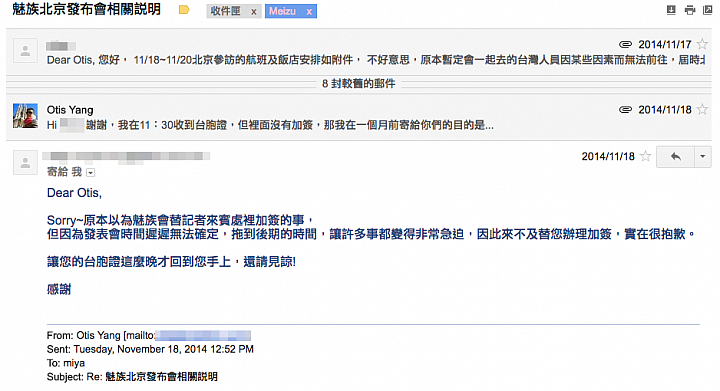This screenshot has width=720, height=391.
Task: Open the attachment paperclip on 2014/11/17 message
Action: (x=625, y=45)
